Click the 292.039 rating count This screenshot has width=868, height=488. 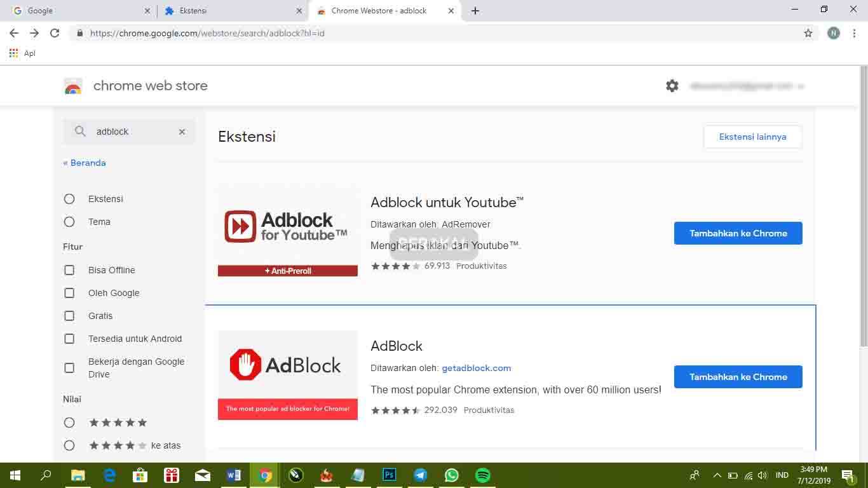441,410
